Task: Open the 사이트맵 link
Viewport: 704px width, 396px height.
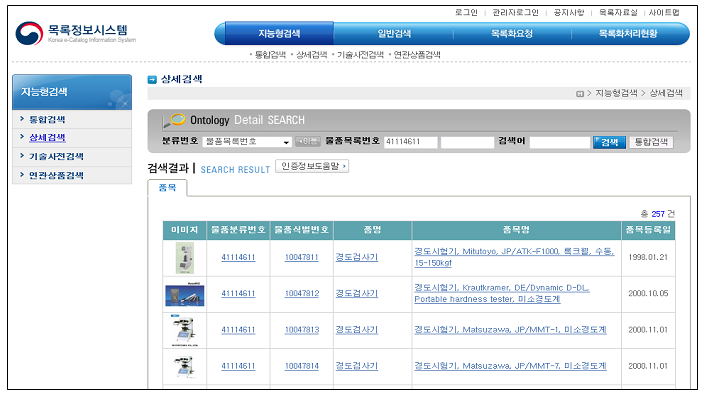Action: coord(664,12)
